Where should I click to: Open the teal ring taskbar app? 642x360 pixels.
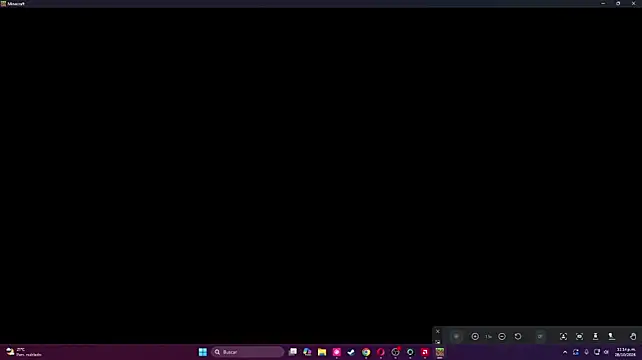(x=410, y=352)
